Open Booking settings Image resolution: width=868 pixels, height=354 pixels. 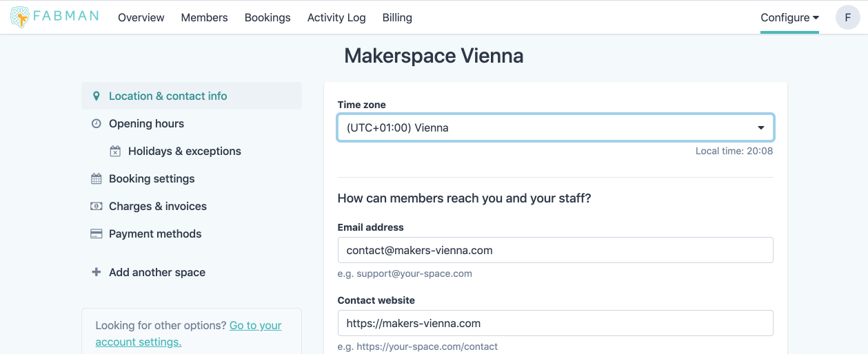pyautogui.click(x=152, y=179)
